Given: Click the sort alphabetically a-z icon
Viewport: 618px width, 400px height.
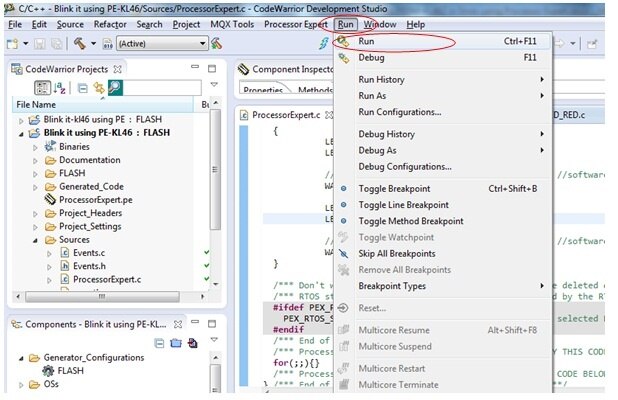Looking at the screenshot, I should point(60,87).
